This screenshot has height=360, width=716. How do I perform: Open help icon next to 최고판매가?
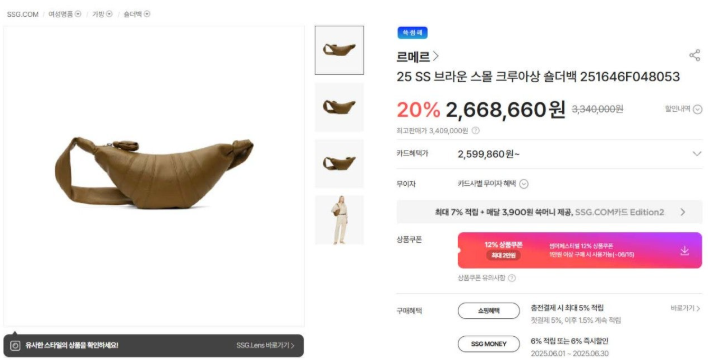coord(475,131)
